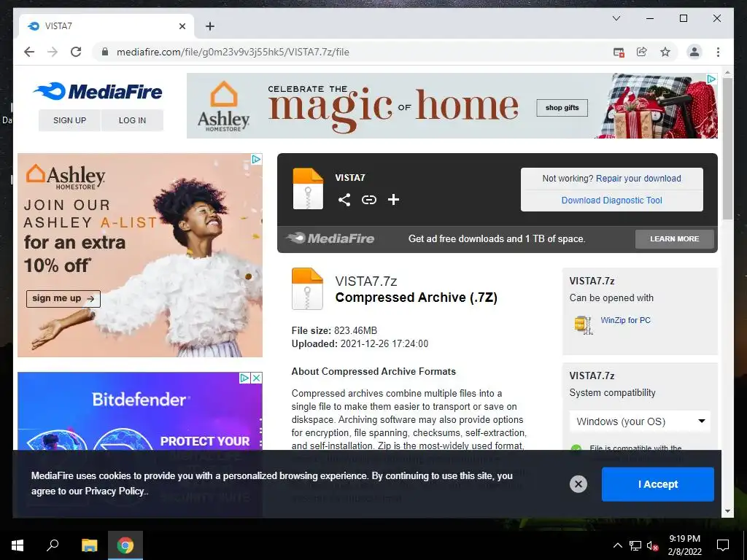
Task: Open the Privacy Policy link in cookie notice
Action: pyautogui.click(x=115, y=491)
